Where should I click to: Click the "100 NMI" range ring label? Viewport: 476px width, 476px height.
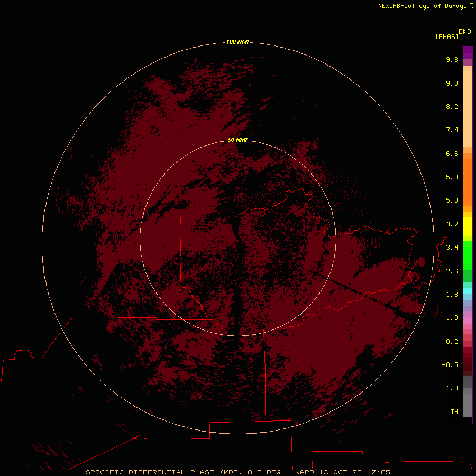(x=237, y=42)
